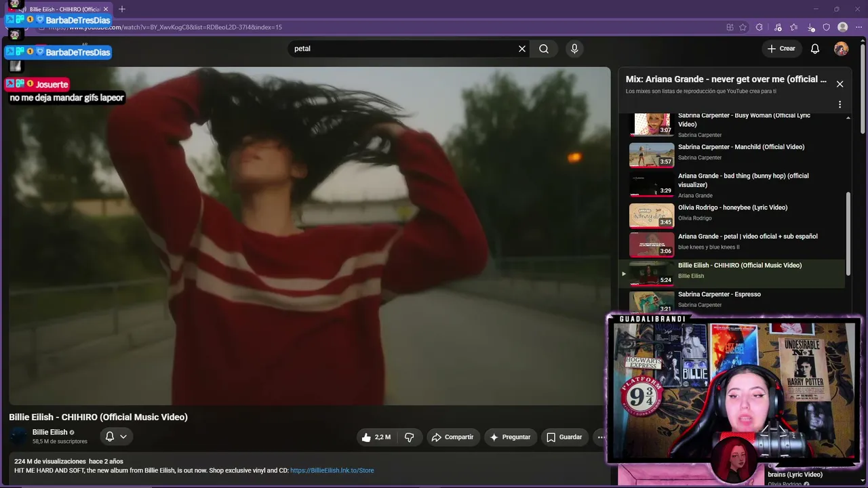This screenshot has width=868, height=488.
Task: Click the browser address bar URL
Action: click(165, 27)
